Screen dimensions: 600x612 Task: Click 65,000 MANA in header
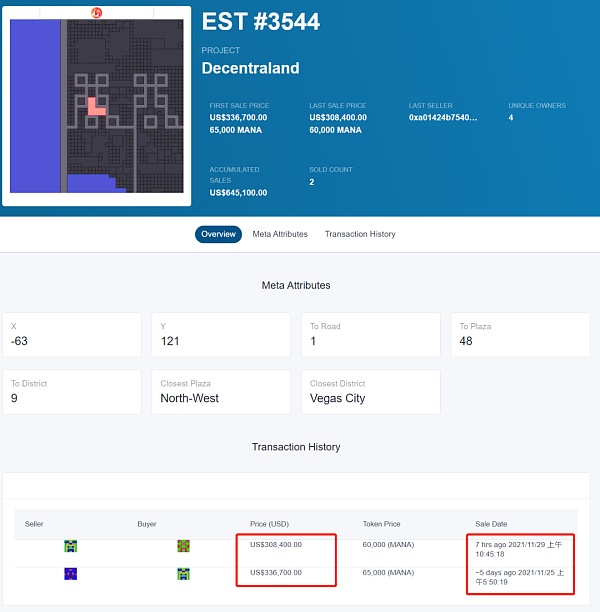235,130
